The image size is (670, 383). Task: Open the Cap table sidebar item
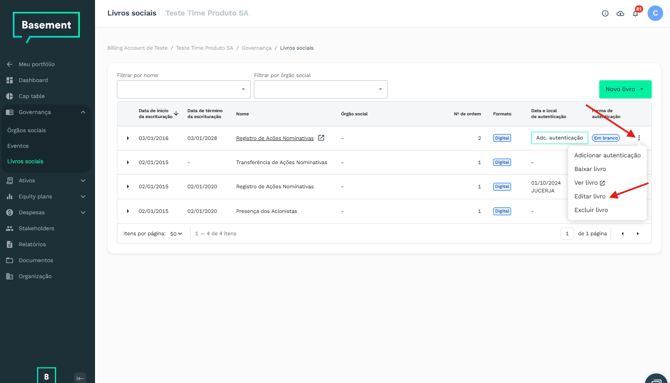pos(26,96)
